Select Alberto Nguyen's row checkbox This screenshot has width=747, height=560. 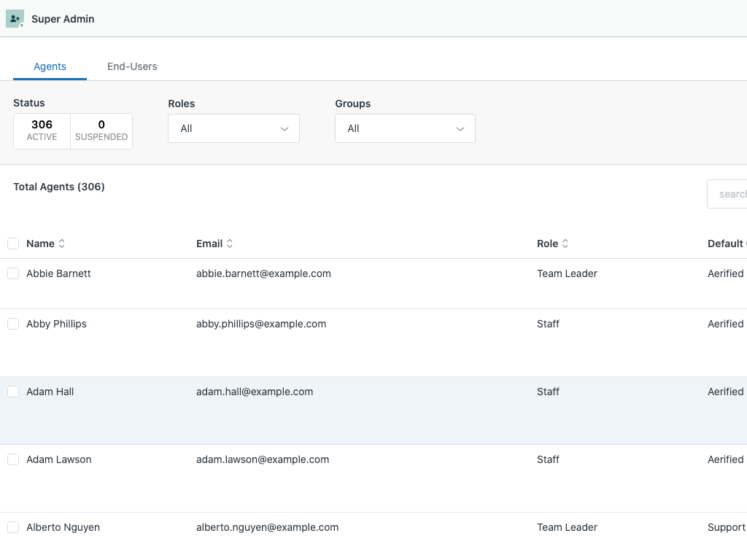coord(13,527)
